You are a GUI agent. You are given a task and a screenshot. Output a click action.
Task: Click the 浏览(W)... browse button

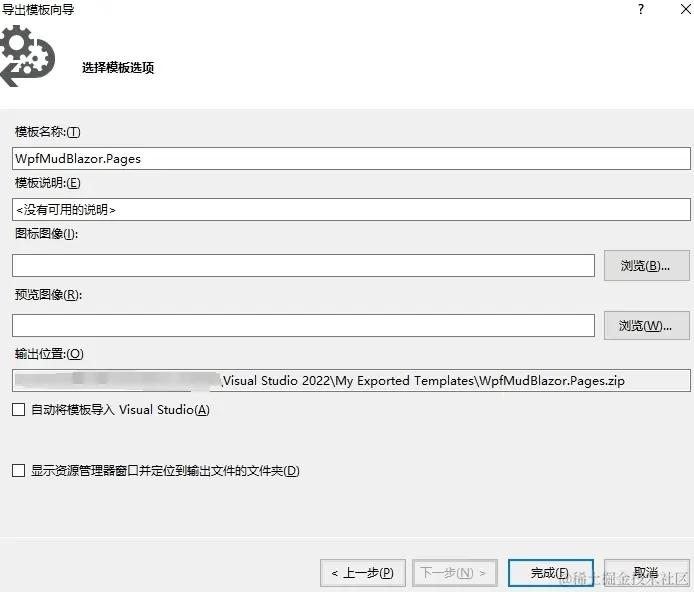647,326
